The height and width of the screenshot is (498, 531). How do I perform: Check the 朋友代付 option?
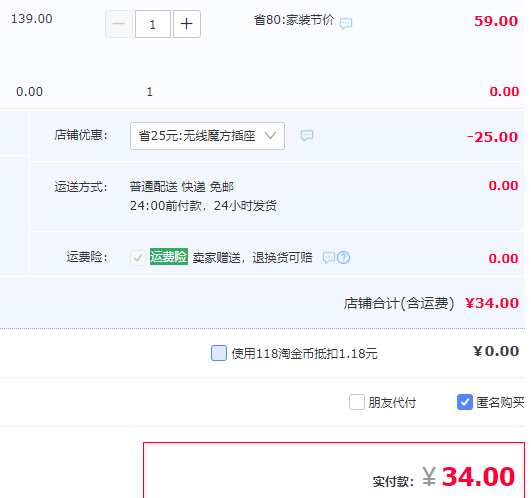click(357, 402)
